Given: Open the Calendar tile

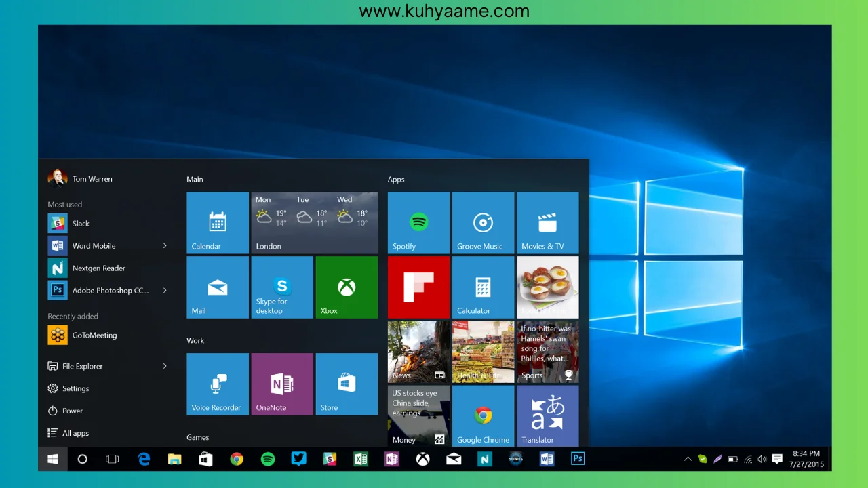Looking at the screenshot, I should 218,223.
